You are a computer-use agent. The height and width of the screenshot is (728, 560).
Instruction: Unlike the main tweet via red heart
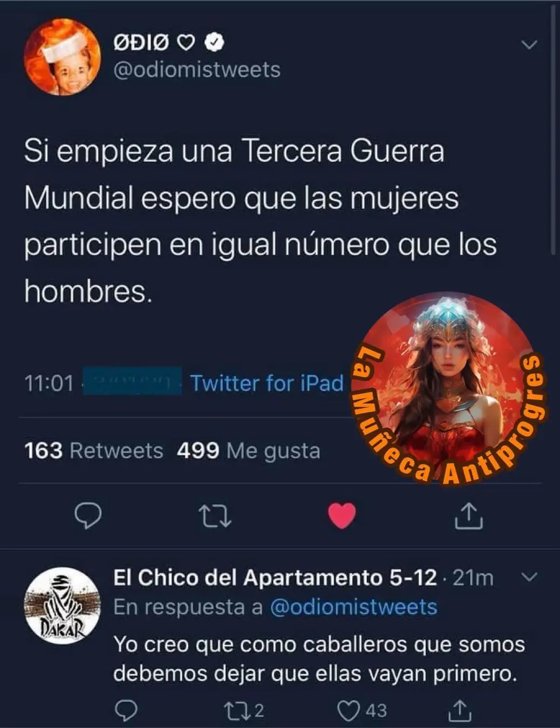click(342, 515)
